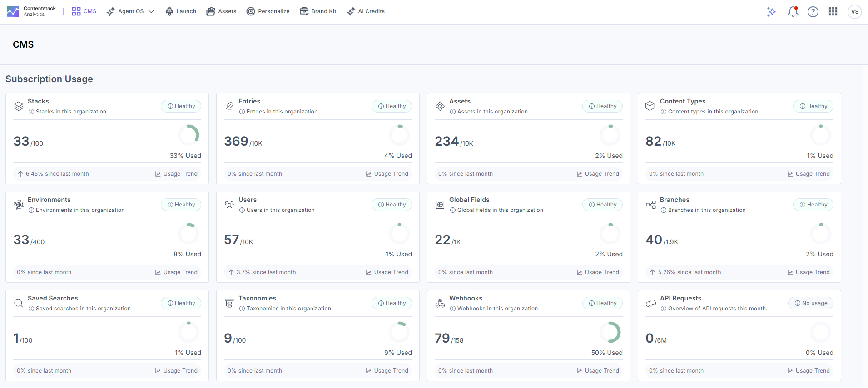
Task: Click '8% Used' on Environments card
Action: pos(187,254)
